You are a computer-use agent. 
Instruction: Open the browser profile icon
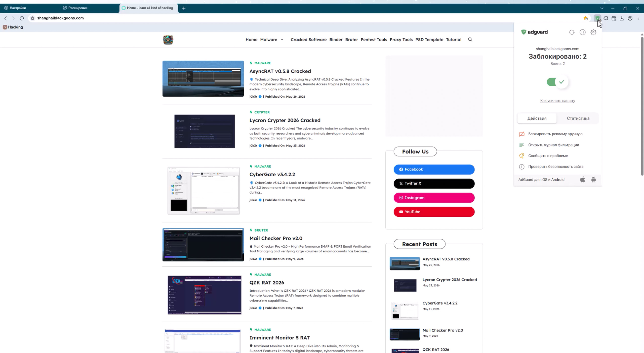click(x=630, y=18)
